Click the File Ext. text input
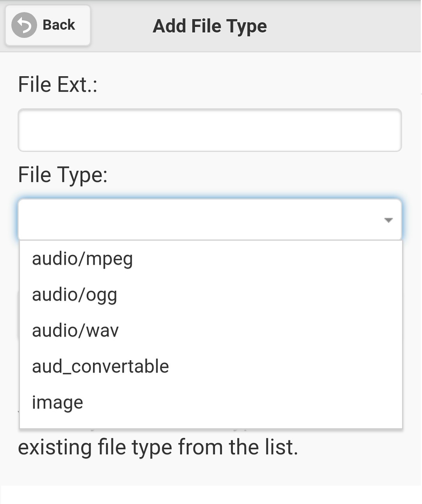 coord(210,130)
